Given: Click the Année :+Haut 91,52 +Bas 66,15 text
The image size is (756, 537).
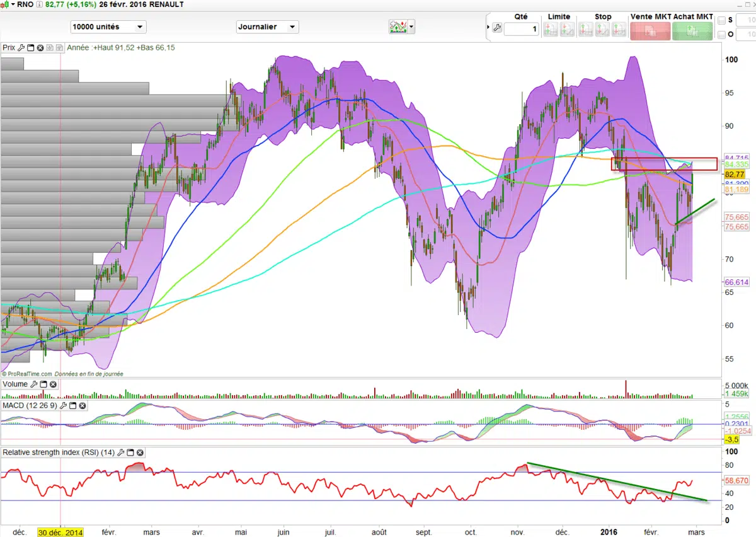Looking at the screenshot, I should coord(120,48).
